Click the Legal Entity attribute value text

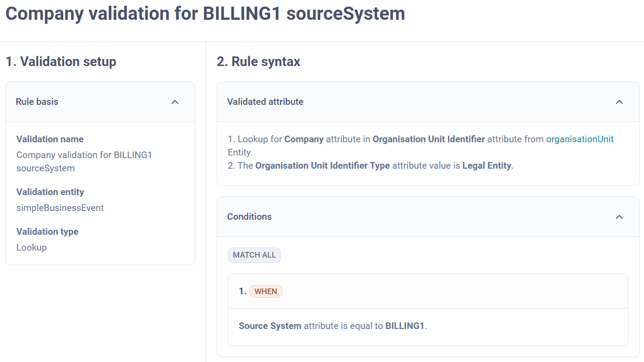point(486,166)
